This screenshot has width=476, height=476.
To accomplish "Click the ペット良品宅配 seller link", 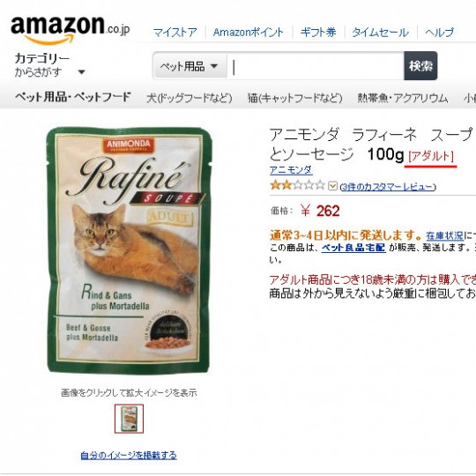I will pyautogui.click(x=353, y=248).
